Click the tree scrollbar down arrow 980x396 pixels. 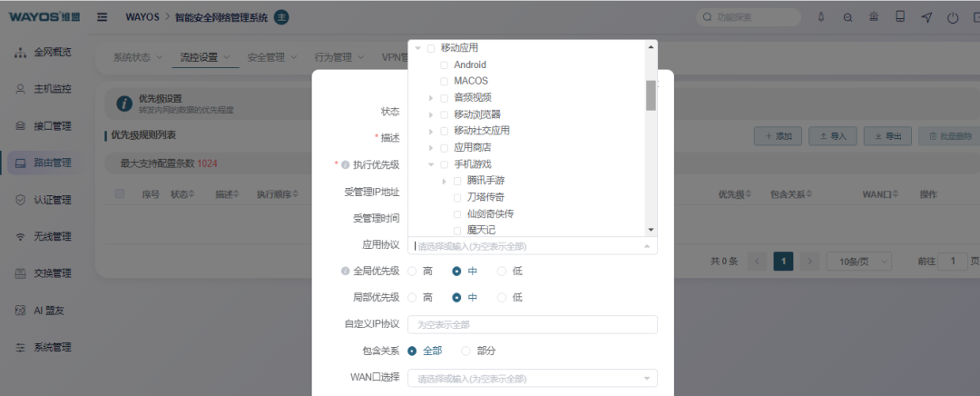651,230
